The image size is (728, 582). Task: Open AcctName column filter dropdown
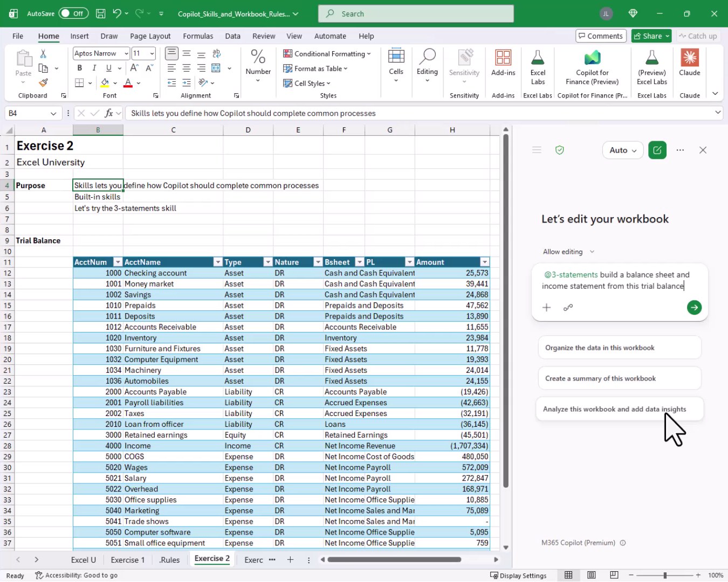pyautogui.click(x=218, y=262)
